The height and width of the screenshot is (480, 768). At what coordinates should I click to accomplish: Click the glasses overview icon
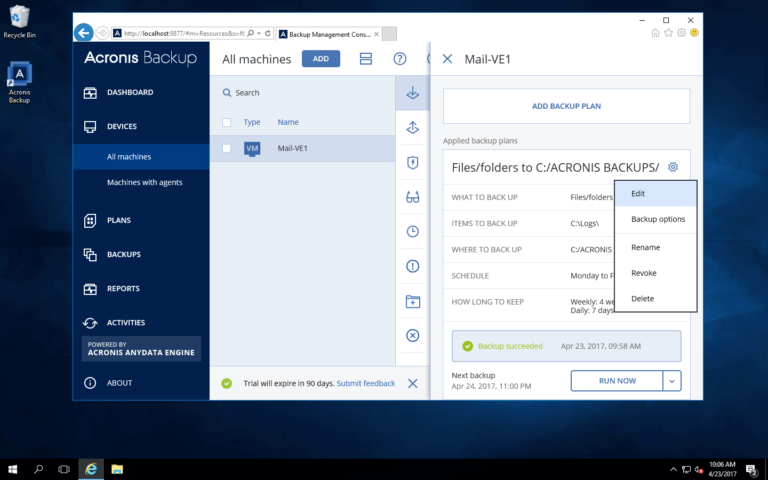[412, 197]
